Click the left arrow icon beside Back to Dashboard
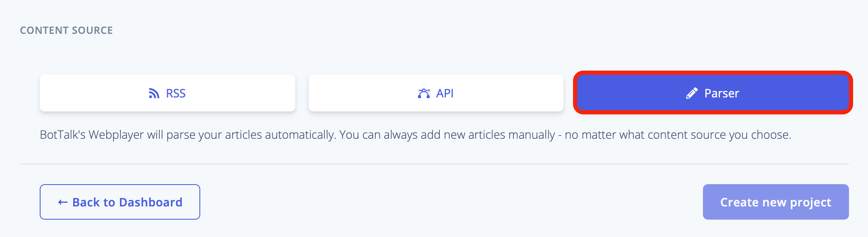 coord(62,202)
